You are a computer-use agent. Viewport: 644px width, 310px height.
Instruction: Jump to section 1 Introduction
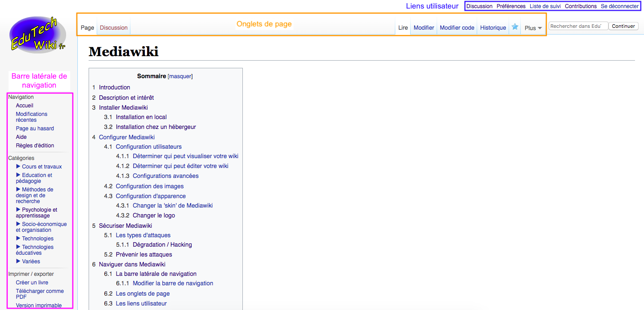pos(115,87)
